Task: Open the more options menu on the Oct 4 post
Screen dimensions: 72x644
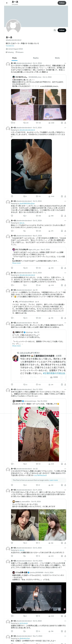Action: (x=65, y=63)
